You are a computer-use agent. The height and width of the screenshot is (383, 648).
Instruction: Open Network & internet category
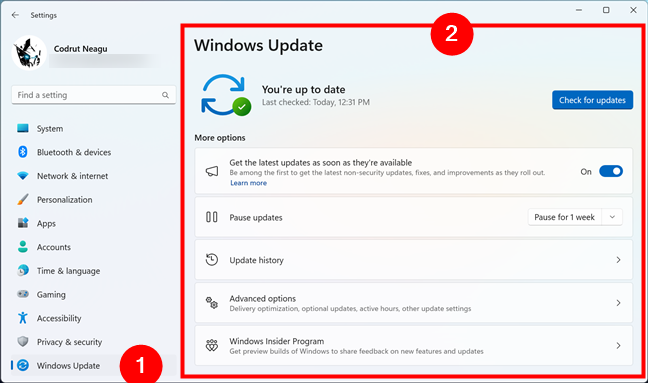click(x=94, y=176)
